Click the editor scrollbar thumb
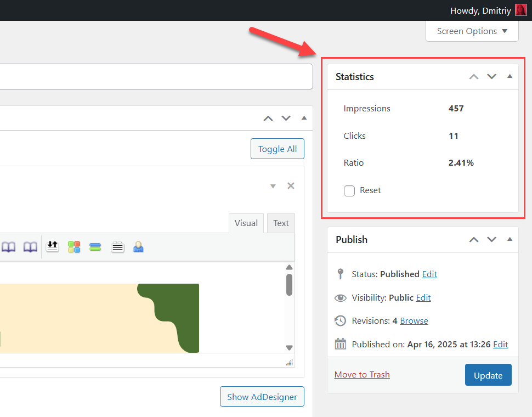The height and width of the screenshot is (417, 532). [290, 285]
